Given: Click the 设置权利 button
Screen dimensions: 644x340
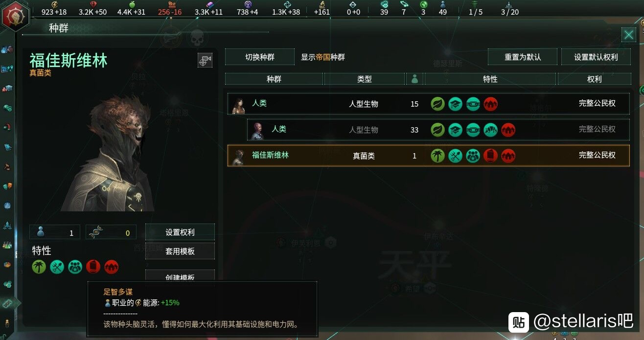Looking at the screenshot, I should tap(180, 232).
